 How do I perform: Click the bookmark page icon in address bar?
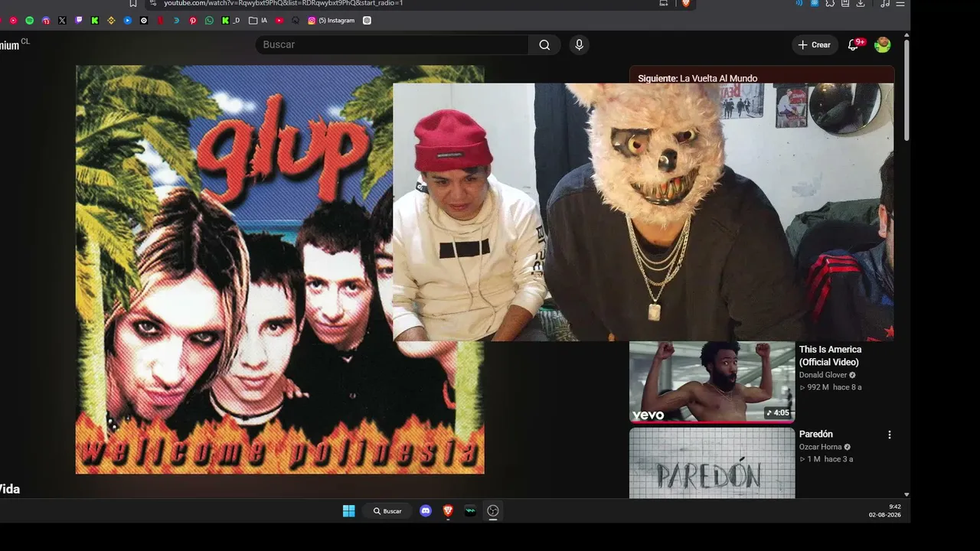tap(133, 3)
